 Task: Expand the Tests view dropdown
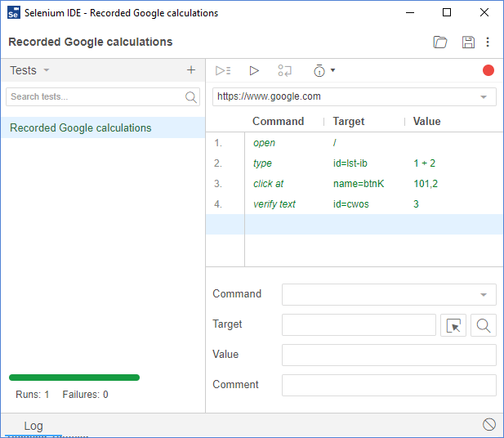tap(47, 70)
